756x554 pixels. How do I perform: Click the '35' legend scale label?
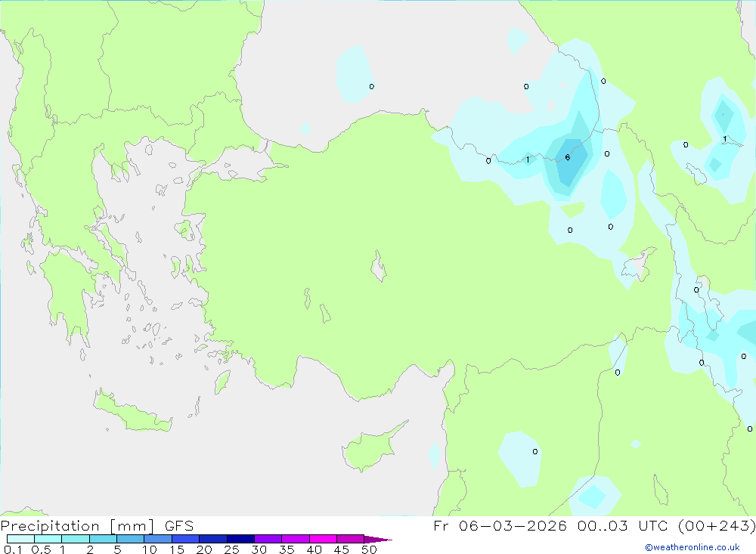287,549
